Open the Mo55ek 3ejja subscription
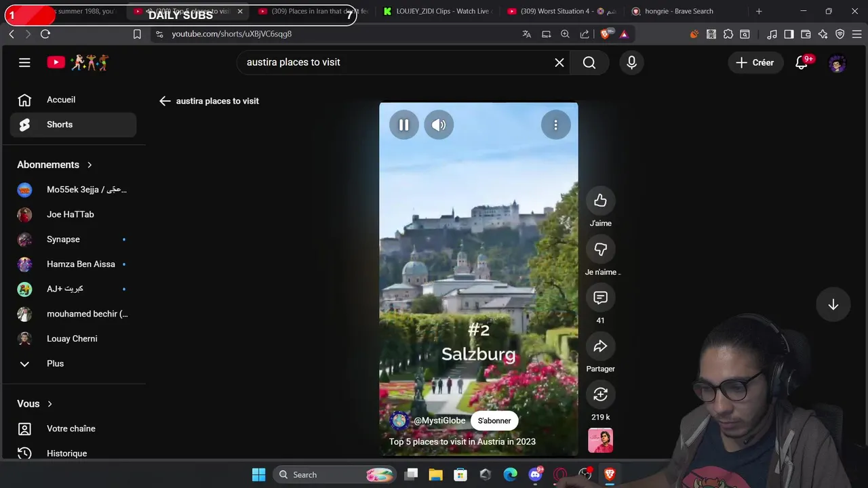This screenshot has width=868, height=488. point(73,190)
